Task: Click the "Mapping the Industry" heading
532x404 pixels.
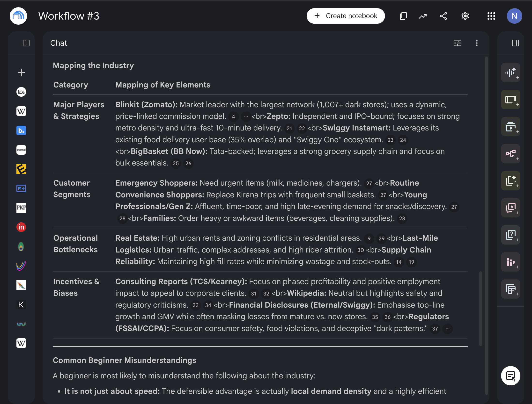Action: point(93,65)
